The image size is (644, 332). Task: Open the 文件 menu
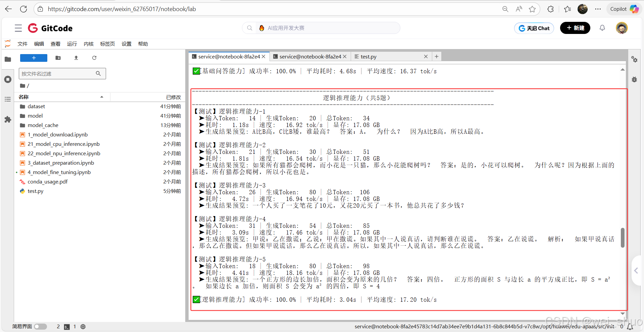[22, 44]
